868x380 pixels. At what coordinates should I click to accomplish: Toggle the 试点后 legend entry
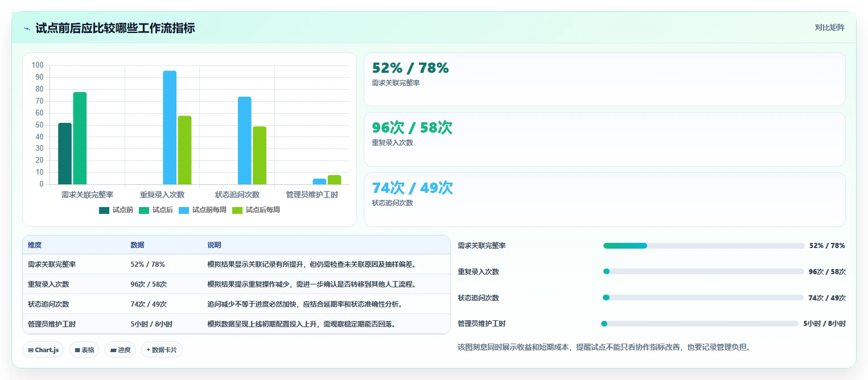coord(156,210)
